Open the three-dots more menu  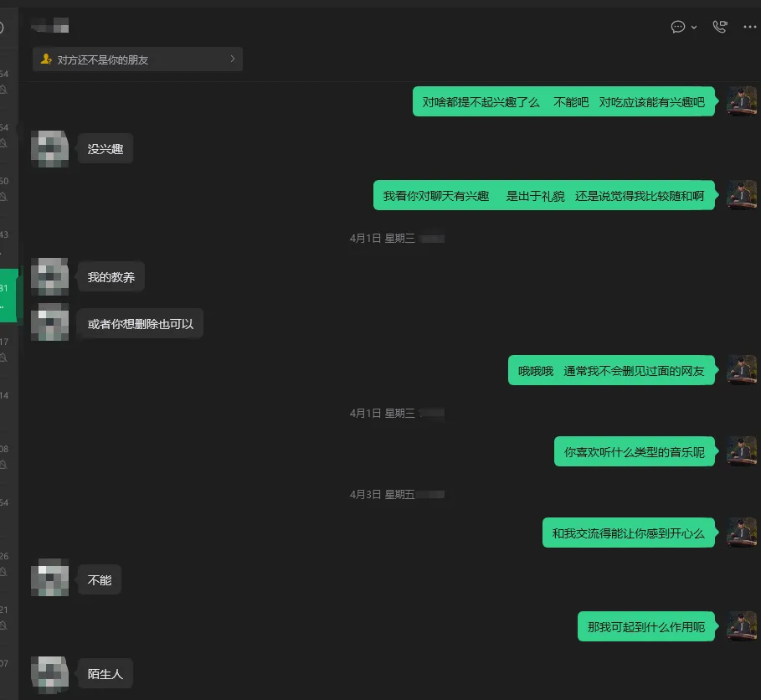[750, 27]
